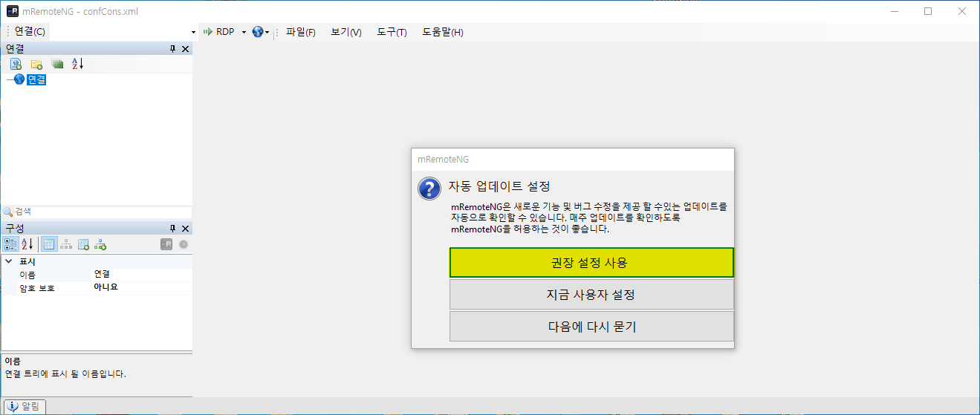The width and height of the screenshot is (980, 415).
Task: Collapse the 표시 category
Action: pyautogui.click(x=8, y=262)
